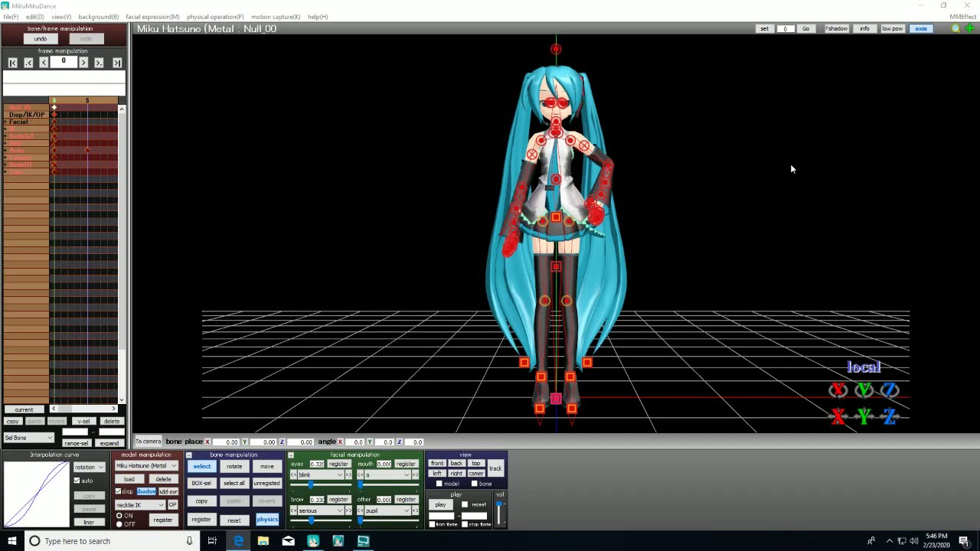Click the physics button
This screenshot has width=980, height=551.
click(267, 520)
